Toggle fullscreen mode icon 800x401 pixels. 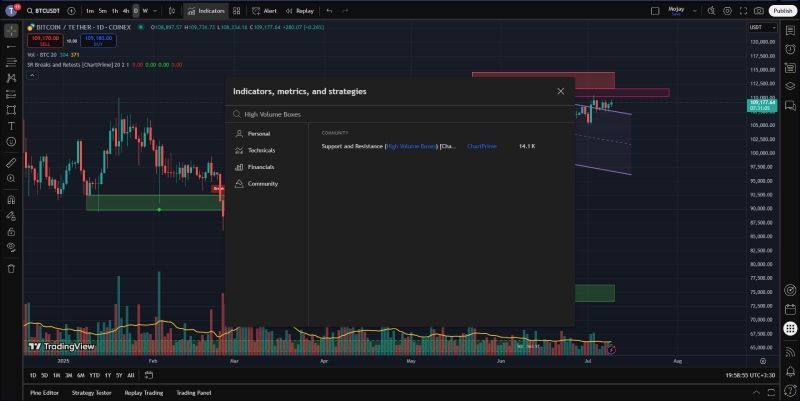coord(743,11)
